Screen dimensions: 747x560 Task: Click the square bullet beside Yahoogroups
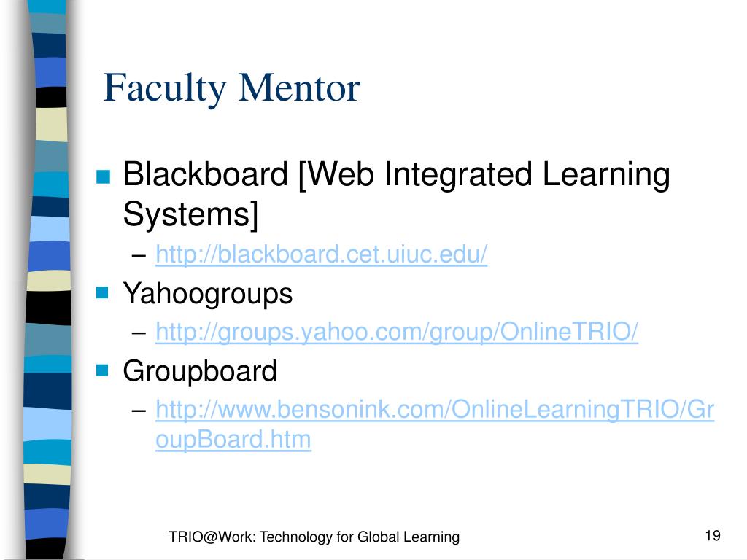102,292
